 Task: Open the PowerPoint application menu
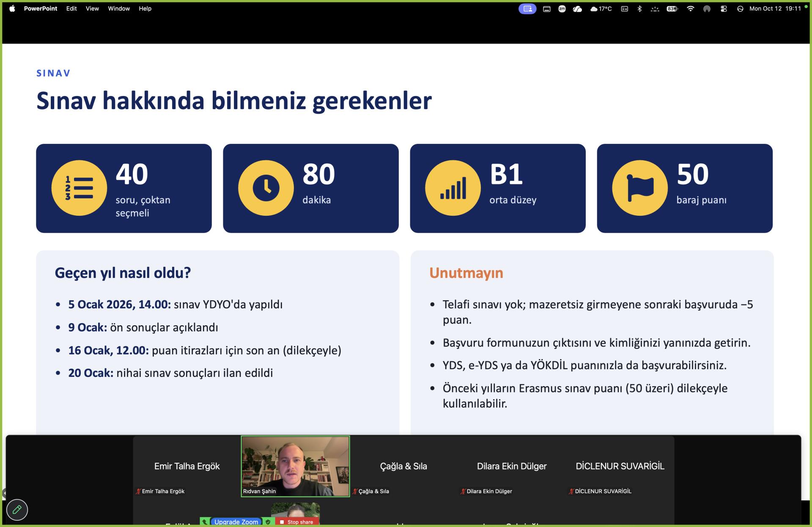41,8
